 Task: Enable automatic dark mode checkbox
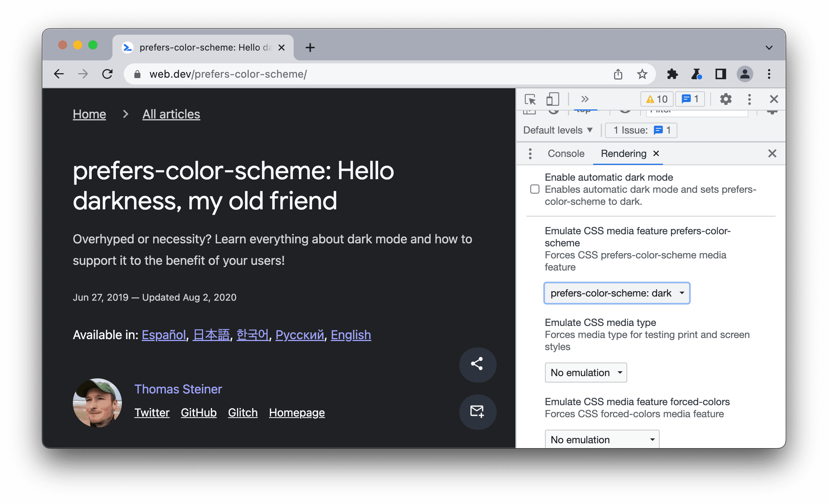point(534,189)
